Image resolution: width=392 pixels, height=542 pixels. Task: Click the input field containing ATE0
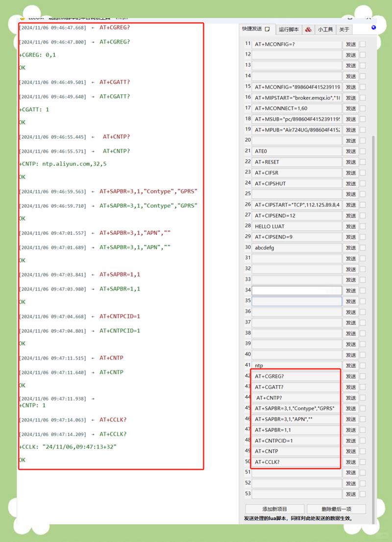click(297, 151)
